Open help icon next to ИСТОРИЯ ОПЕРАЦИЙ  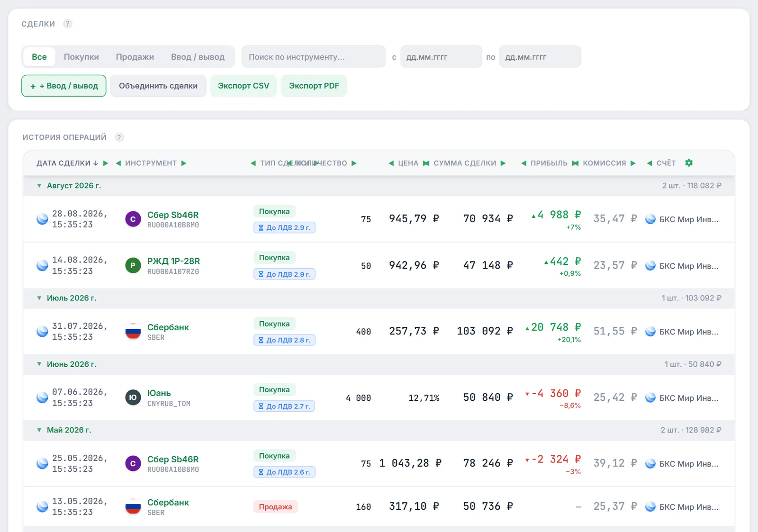119,137
